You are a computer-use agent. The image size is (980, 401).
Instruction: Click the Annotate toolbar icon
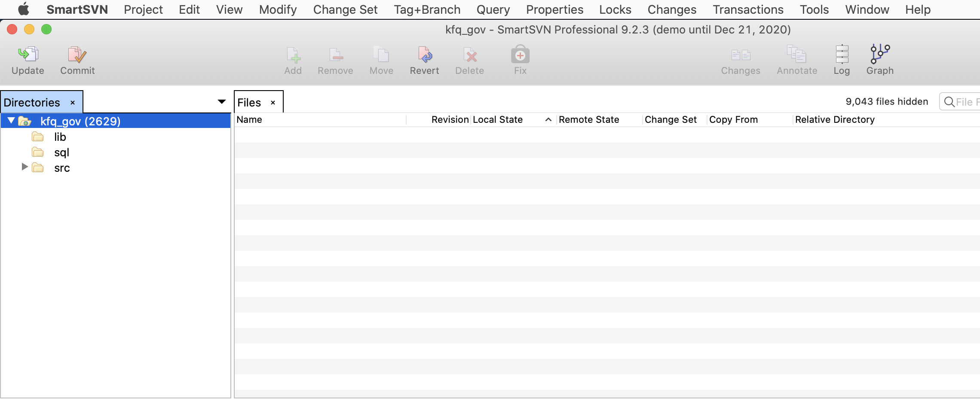pos(797,55)
